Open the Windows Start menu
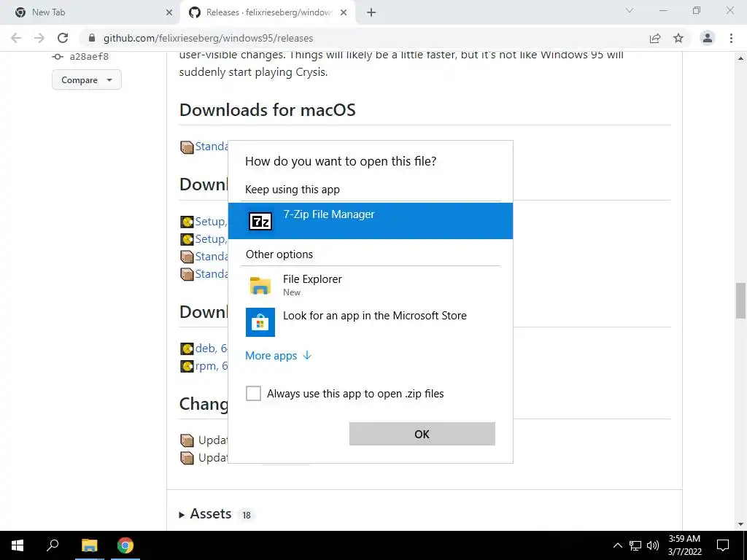 [18, 545]
